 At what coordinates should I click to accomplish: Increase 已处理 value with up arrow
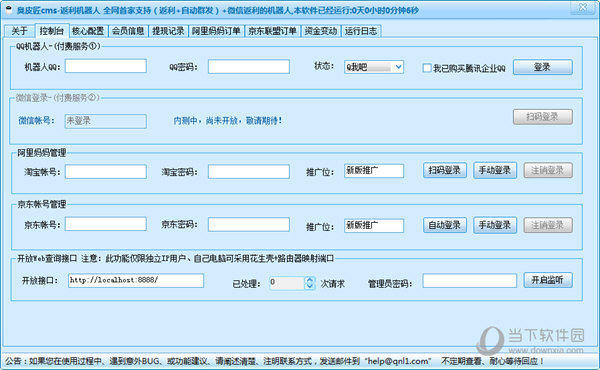(310, 280)
